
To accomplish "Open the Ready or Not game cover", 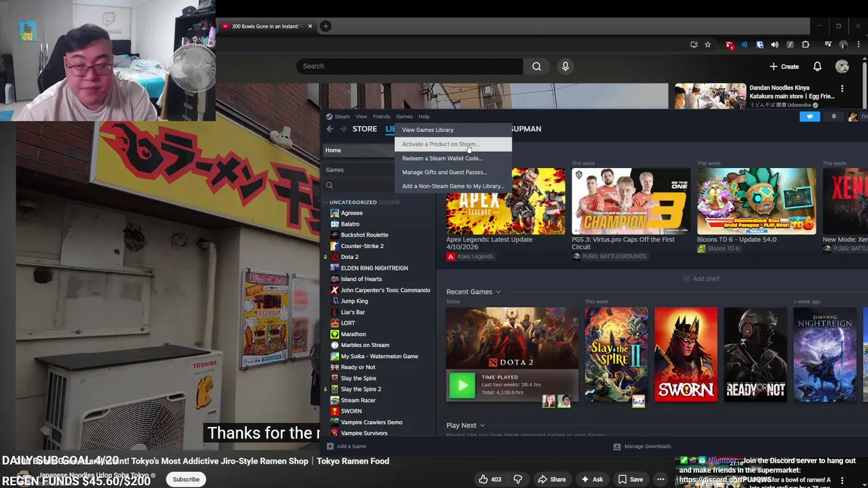I will tap(755, 354).
